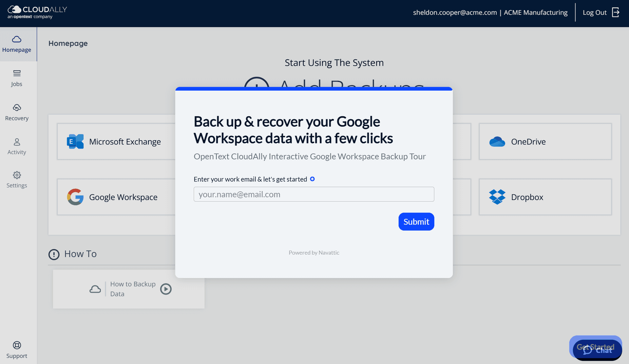
Task: Click the Support icon
Action: coord(17,345)
